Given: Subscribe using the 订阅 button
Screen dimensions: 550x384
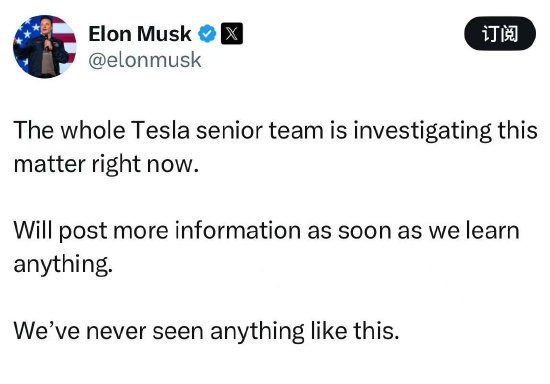Looking at the screenshot, I should pos(500,34).
